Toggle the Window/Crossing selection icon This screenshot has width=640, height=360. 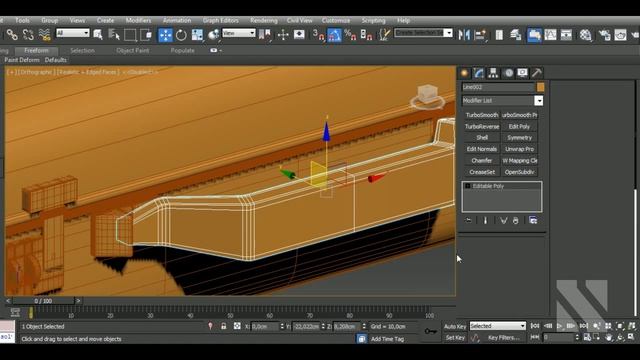(x=146, y=35)
